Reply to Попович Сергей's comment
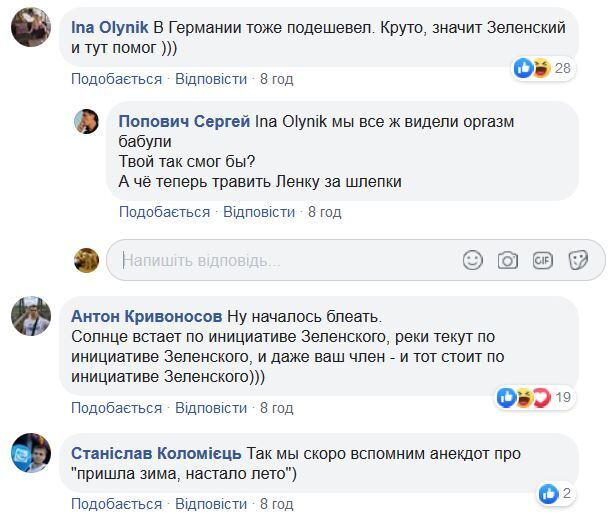The image size is (613, 525). [259, 212]
